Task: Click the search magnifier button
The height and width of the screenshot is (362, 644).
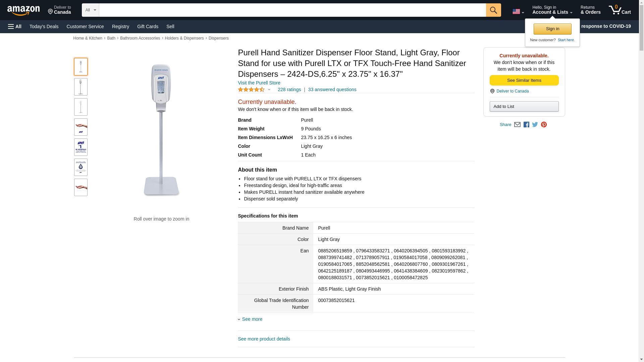Action: click(493, 10)
